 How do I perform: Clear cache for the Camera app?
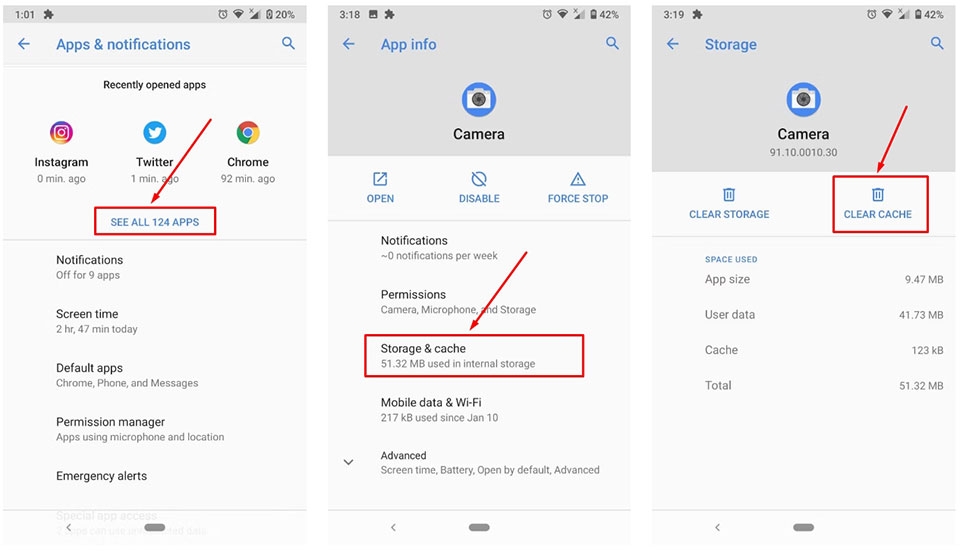point(878,204)
